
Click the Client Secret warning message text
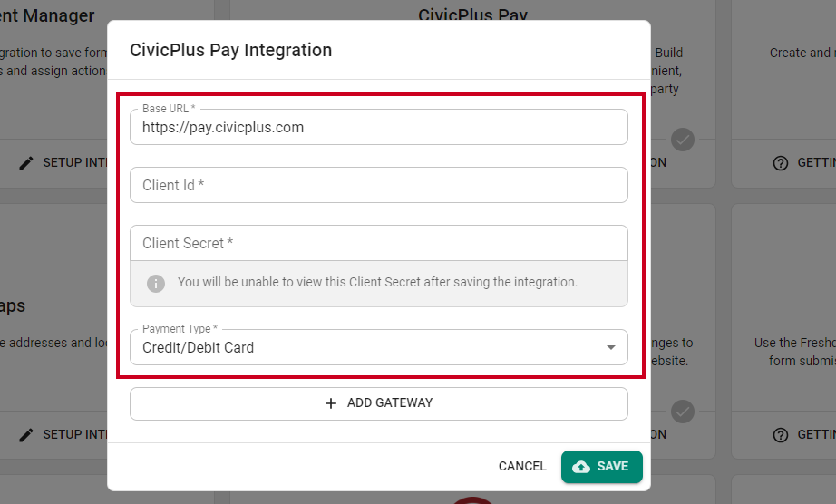tap(377, 282)
